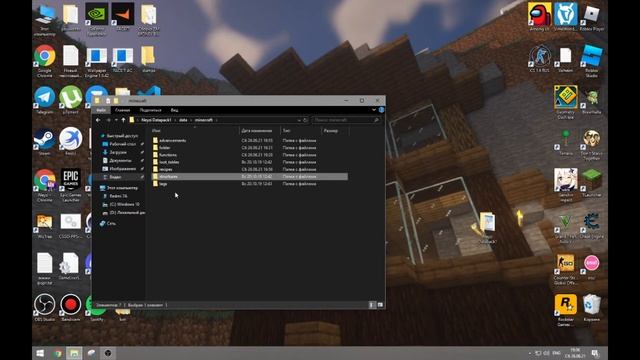Open recent locations dropdown arrow
Image resolution: width=640 pixels, height=360 pixels.
(x=116, y=120)
